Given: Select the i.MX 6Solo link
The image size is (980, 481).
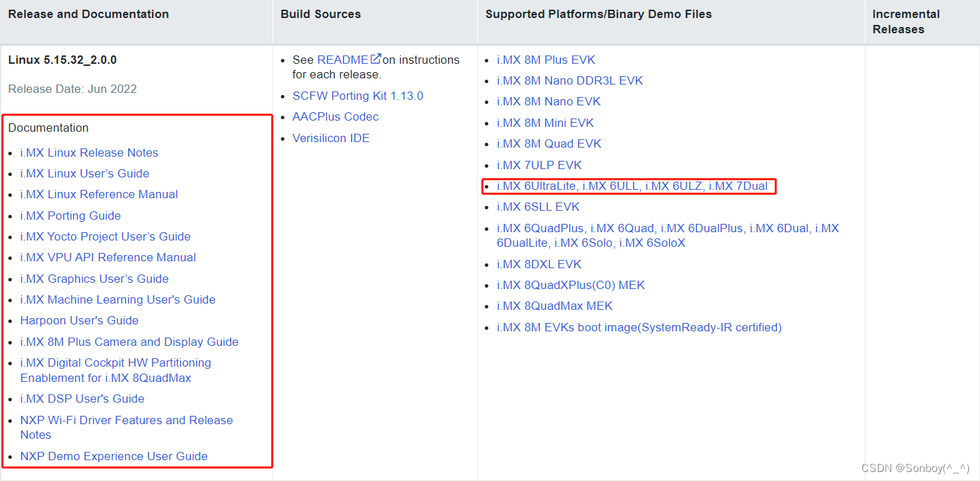Looking at the screenshot, I should pyautogui.click(x=583, y=243).
